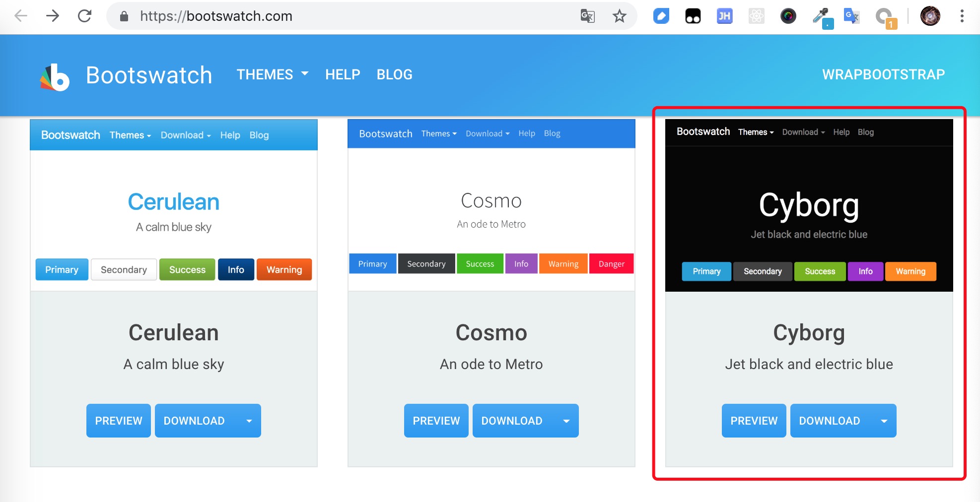The image size is (980, 502).
Task: Expand the Cerulean download options caret
Action: (x=249, y=421)
